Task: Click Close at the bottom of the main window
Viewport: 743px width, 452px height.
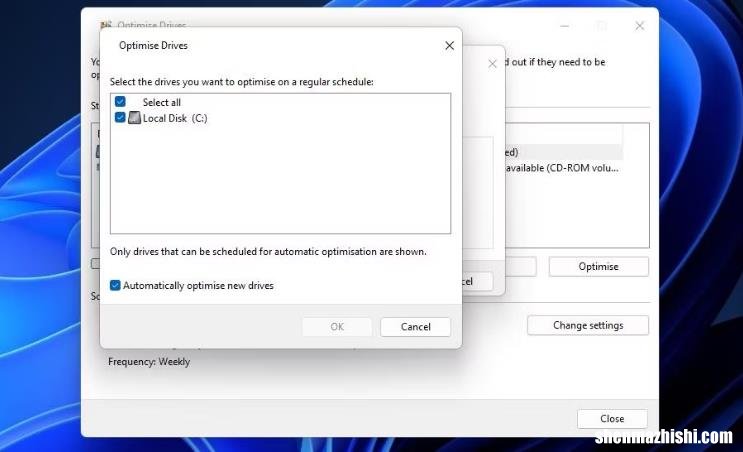Action: pos(612,419)
